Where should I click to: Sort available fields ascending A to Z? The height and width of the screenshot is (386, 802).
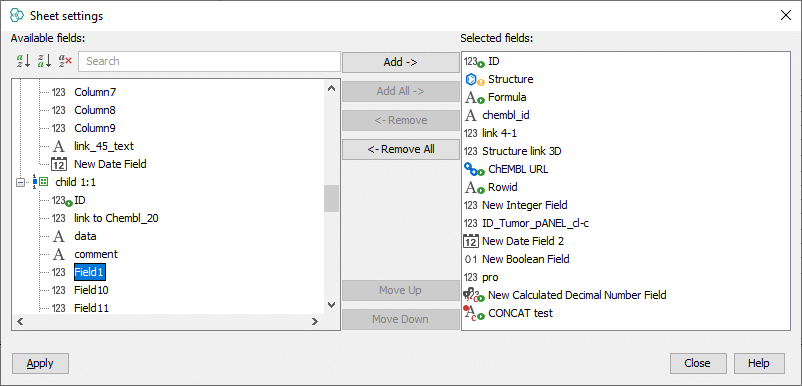[23, 61]
